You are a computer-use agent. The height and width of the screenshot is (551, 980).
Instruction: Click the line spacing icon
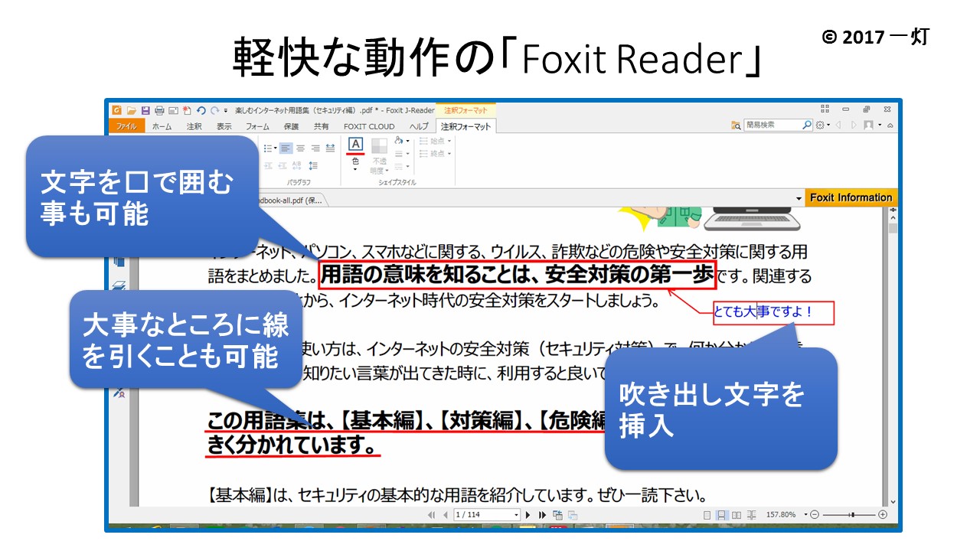pos(313,165)
